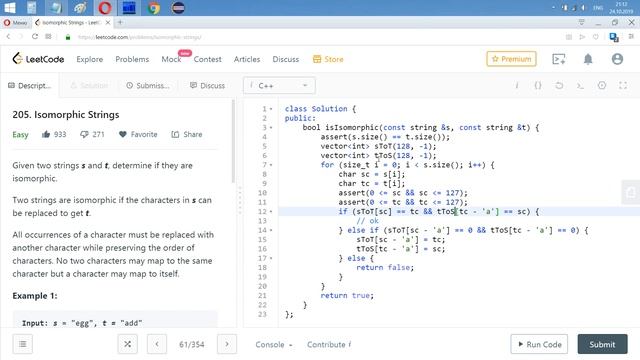Click the editor info icon
This screenshot has height=360, width=640.
coord(517,86)
